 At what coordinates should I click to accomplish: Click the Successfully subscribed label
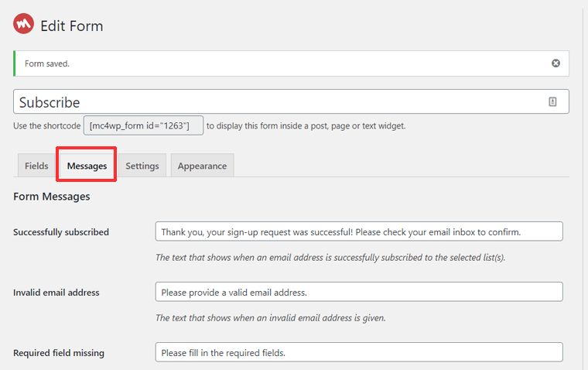coord(61,232)
